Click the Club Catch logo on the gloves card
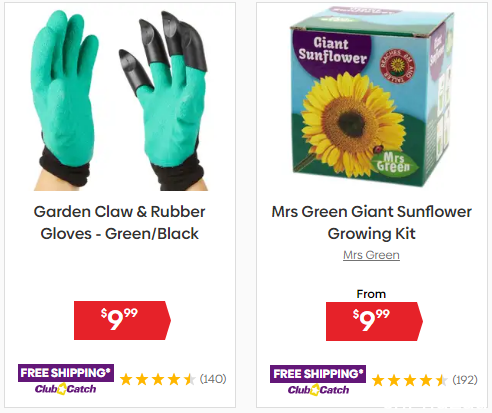 [65, 389]
